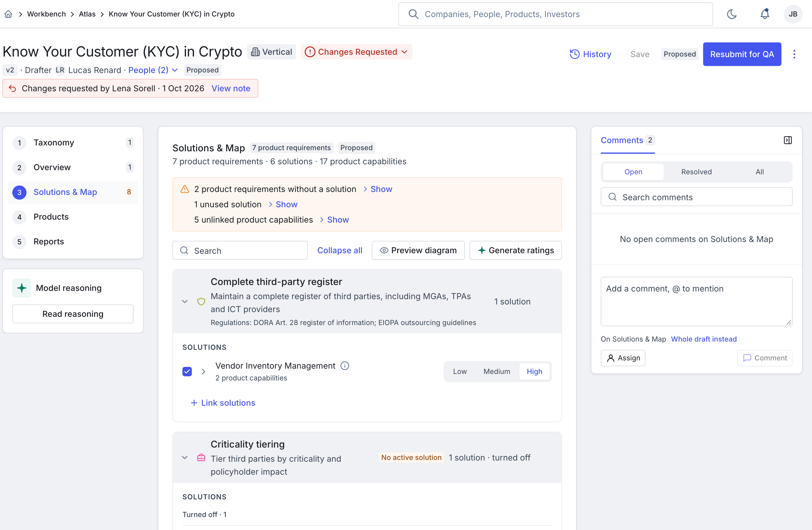This screenshot has width=812, height=530.
Task: Set rating to High
Action: click(534, 372)
